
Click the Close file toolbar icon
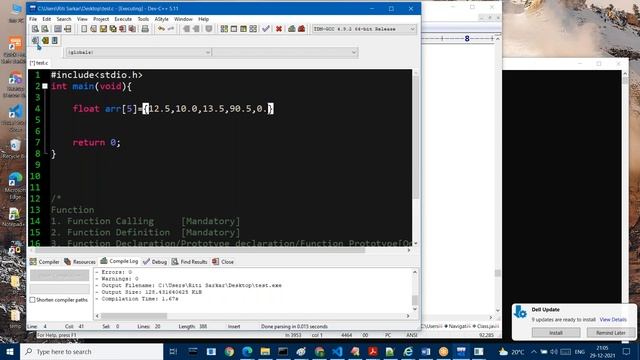pos(122,29)
